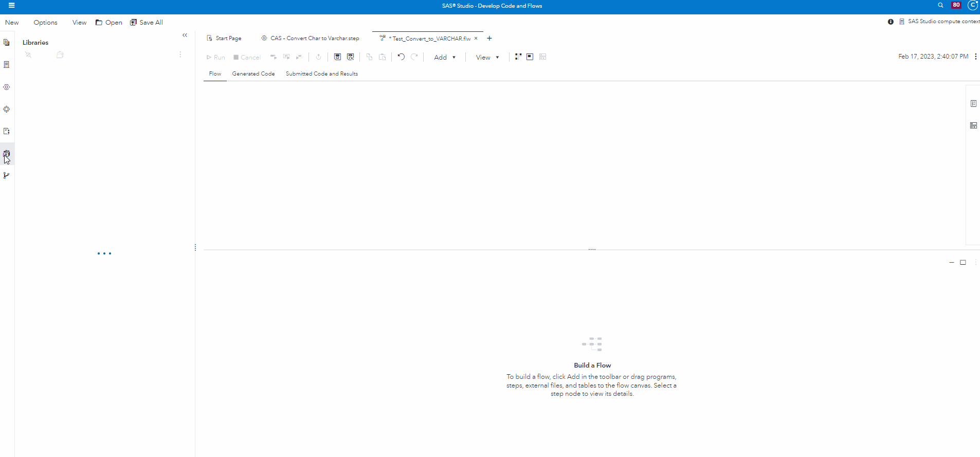Click the horizontal splitter handle above details pane
The height and width of the screenshot is (457, 980).
[592, 249]
